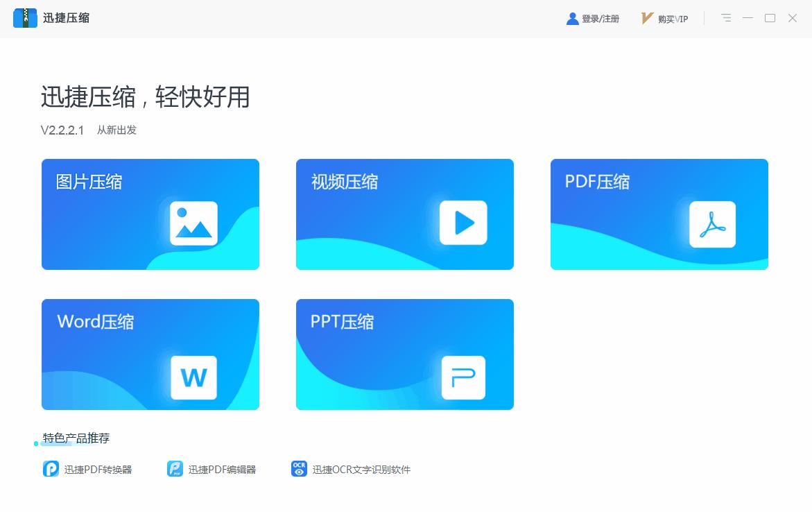Click the user avatar icon beside 登录/注册
Image resolution: width=812 pixels, height=512 pixels.
571,18
